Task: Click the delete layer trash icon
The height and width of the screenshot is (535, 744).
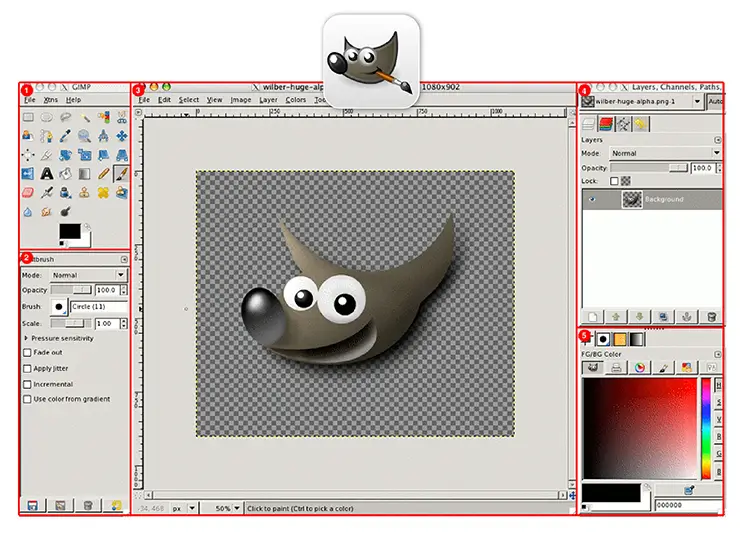Action: coord(711,316)
